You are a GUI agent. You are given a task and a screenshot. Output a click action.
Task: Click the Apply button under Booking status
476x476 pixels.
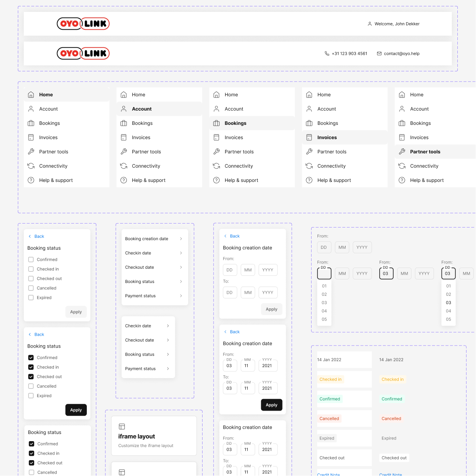click(x=76, y=312)
